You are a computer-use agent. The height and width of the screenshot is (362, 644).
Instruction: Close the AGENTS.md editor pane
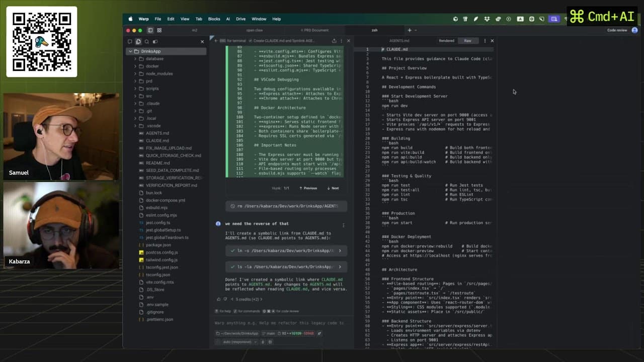click(x=492, y=41)
